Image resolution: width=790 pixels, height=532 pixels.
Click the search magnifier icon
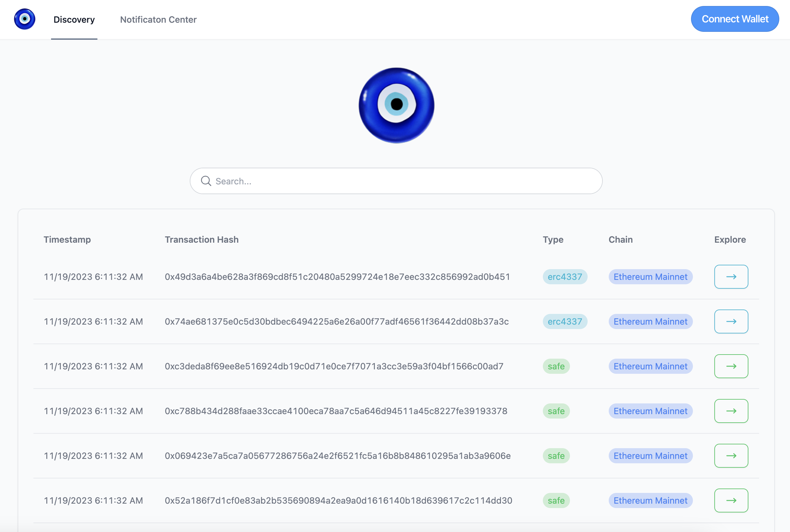point(206,181)
